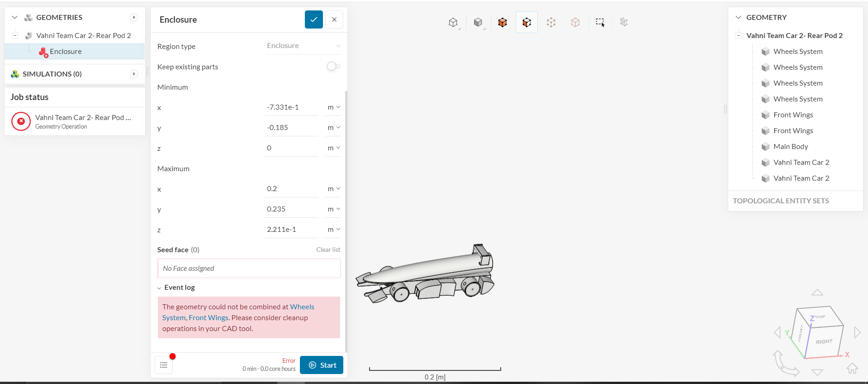Click the curved roll-view arrows icon
The height and width of the screenshot is (384, 868).
[786, 364]
